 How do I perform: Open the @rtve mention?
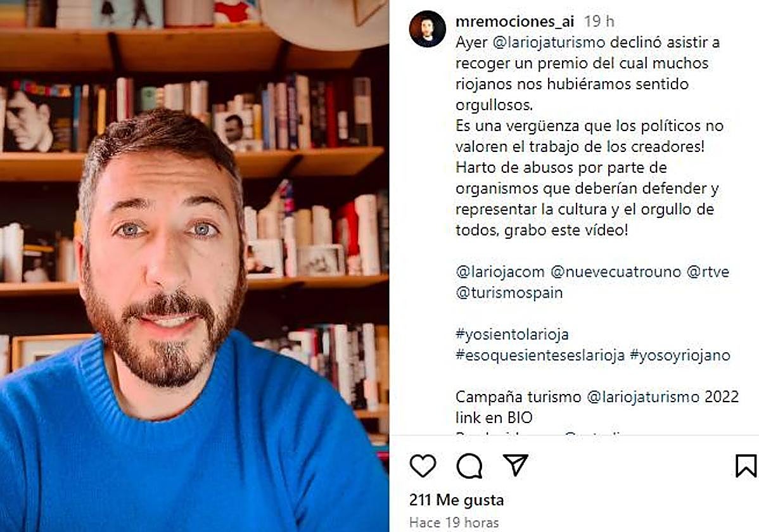point(708,272)
